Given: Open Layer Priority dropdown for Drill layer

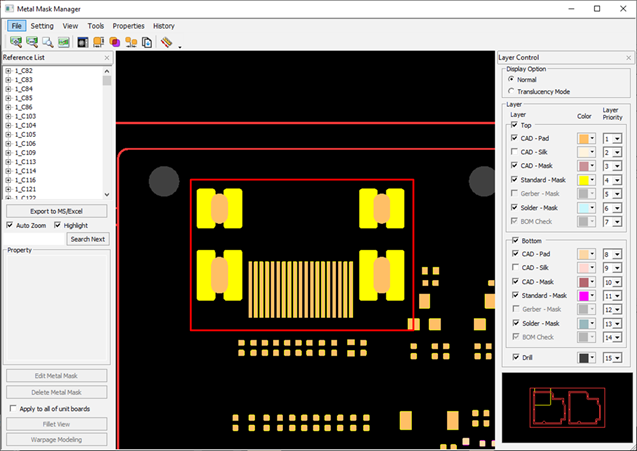Looking at the screenshot, I should pos(616,358).
